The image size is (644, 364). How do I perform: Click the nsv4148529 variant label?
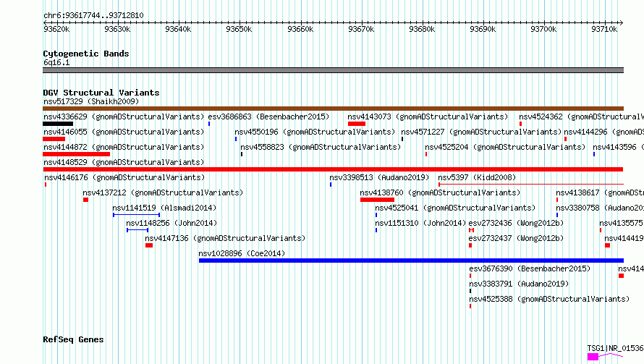(124, 162)
